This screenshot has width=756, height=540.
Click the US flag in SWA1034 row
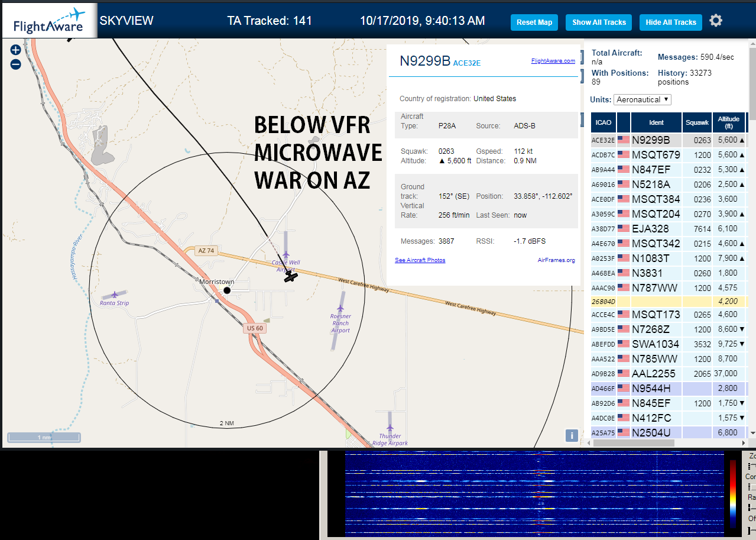[624, 344]
